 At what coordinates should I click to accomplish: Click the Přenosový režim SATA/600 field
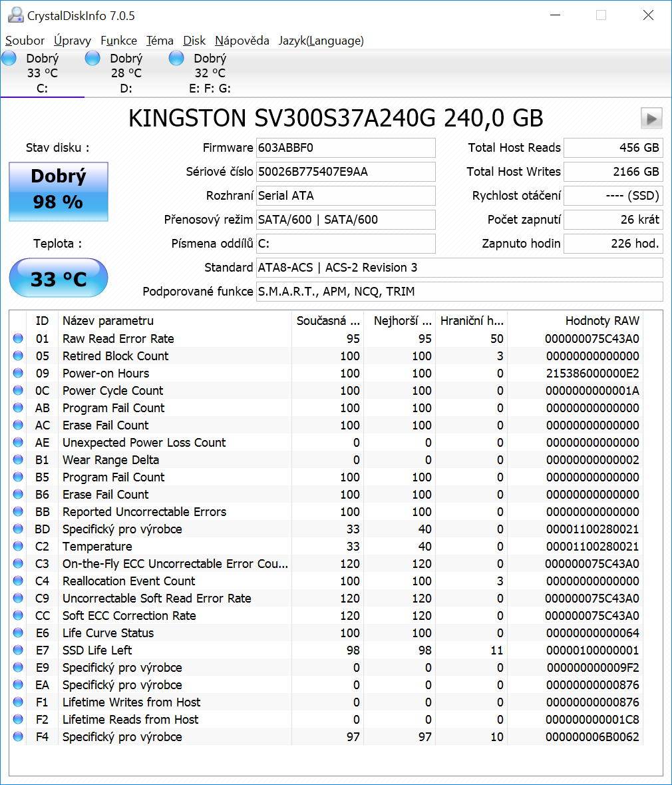[346, 220]
